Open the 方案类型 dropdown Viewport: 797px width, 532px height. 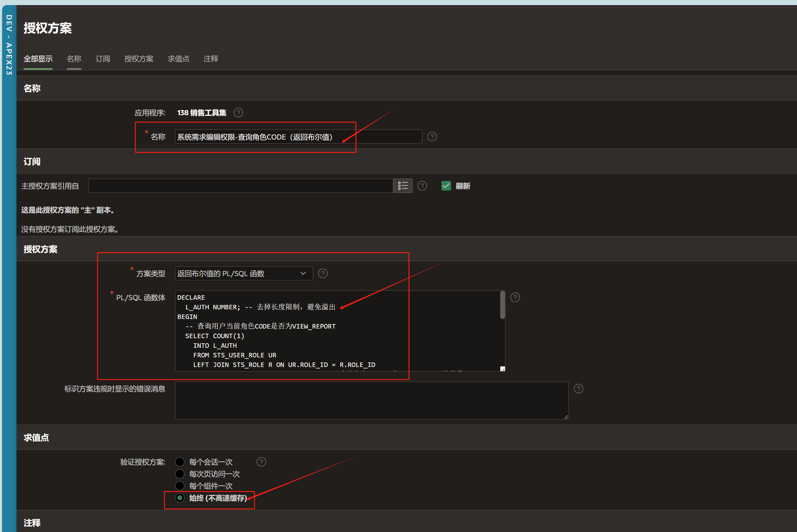point(243,273)
